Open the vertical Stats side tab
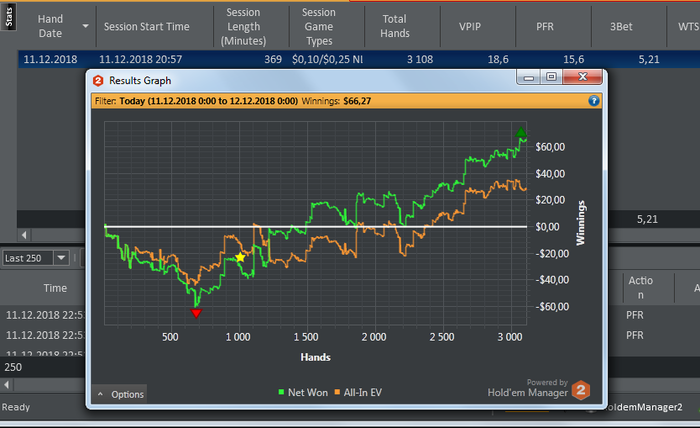 [x=9, y=17]
